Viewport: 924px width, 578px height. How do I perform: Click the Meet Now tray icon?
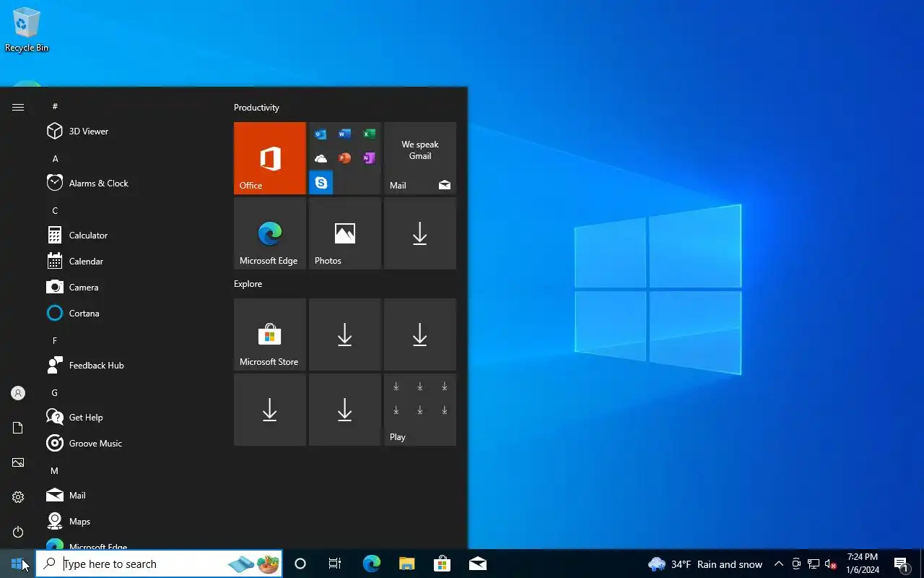[x=796, y=564]
